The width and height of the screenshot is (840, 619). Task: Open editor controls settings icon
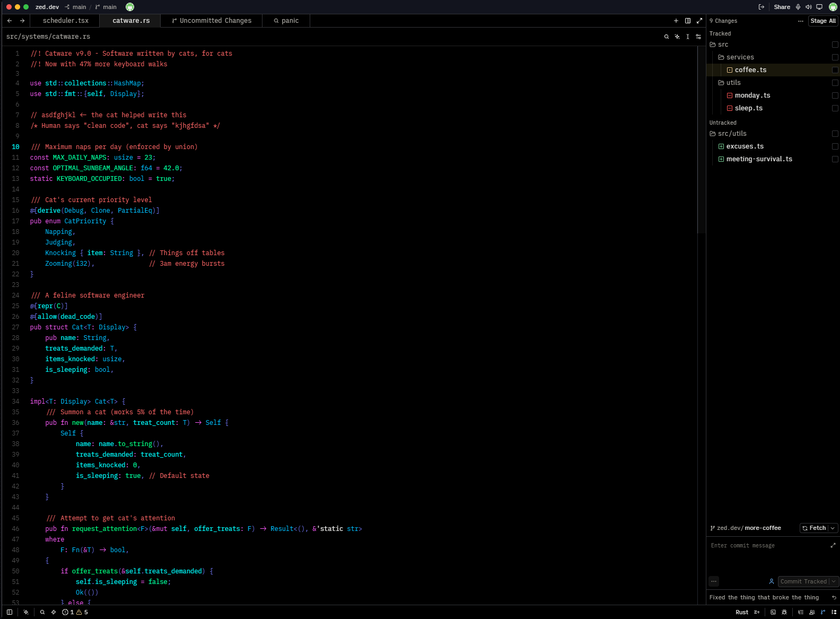pos(698,37)
